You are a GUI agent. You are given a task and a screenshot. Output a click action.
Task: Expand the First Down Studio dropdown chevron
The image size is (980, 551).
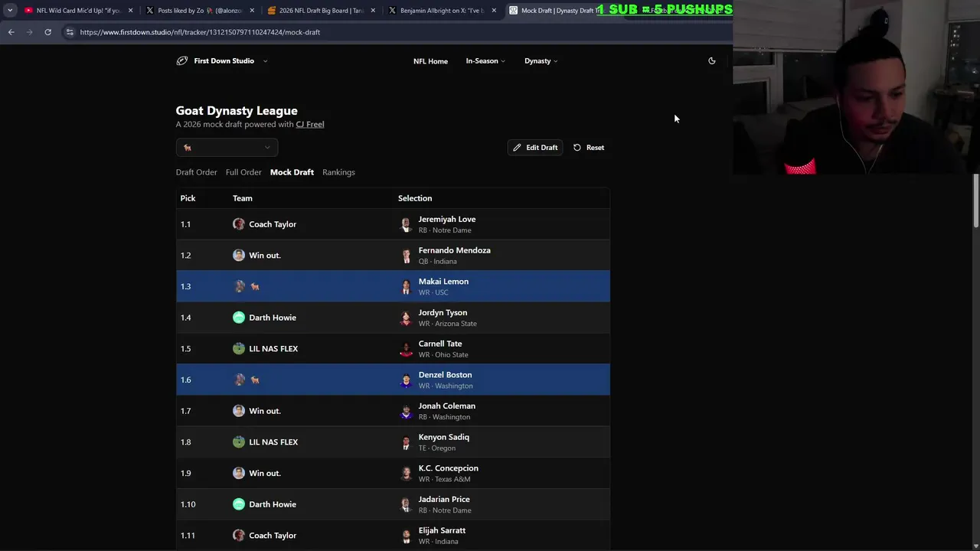(x=265, y=61)
